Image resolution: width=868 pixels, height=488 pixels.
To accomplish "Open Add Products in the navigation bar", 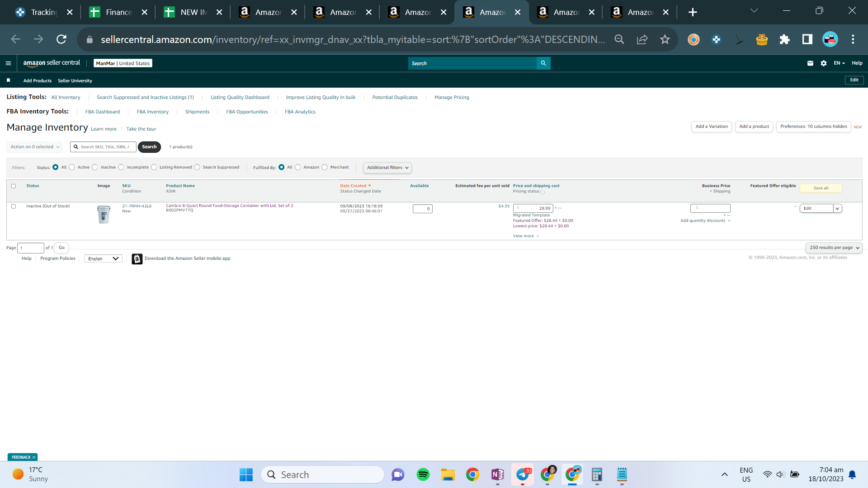I will (38, 81).
